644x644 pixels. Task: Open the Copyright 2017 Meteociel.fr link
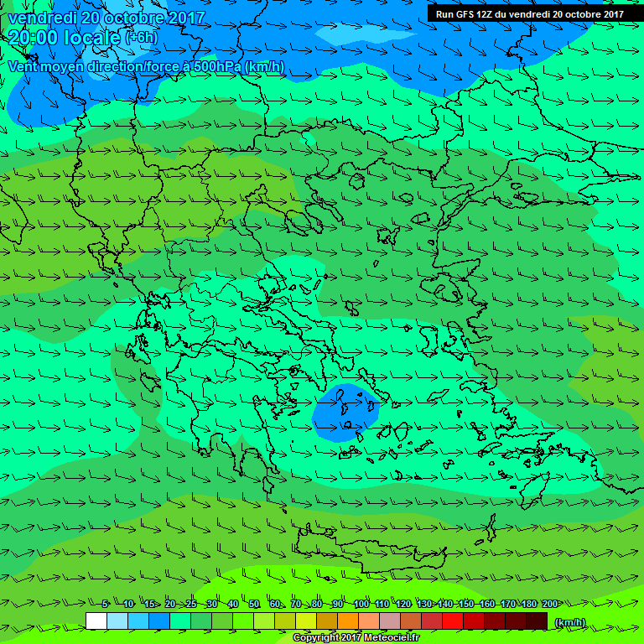point(356,638)
